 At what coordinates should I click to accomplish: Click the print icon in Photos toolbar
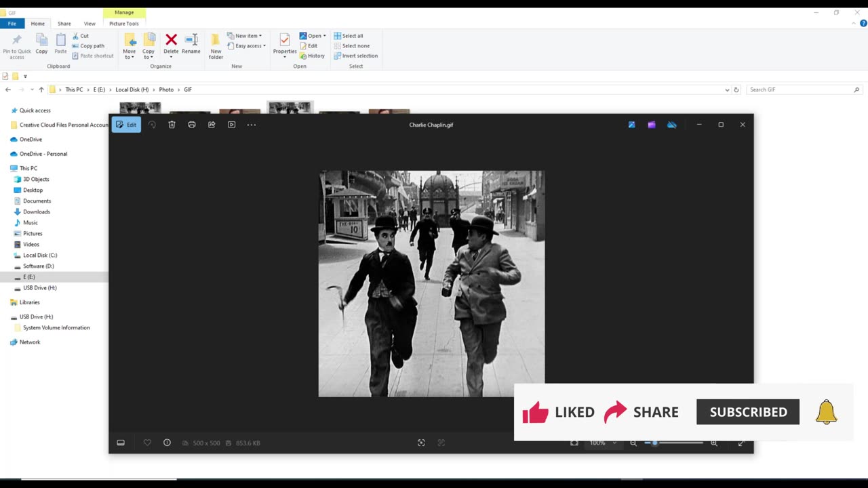click(192, 125)
